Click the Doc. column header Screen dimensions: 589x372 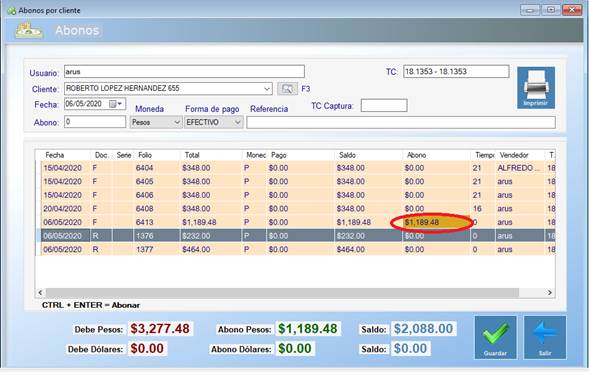[x=101, y=155]
